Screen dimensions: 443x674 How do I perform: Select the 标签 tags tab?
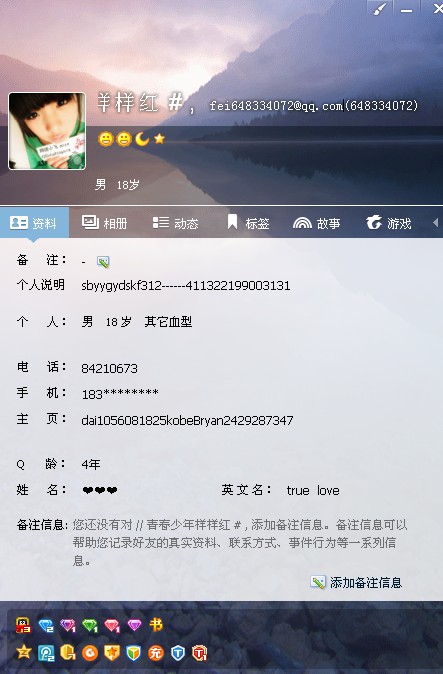click(x=248, y=223)
